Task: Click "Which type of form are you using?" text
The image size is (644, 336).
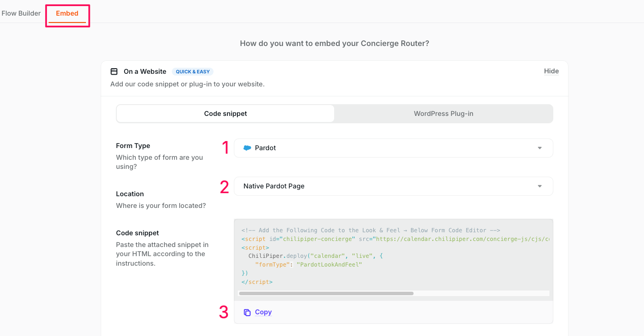Action: point(160,162)
